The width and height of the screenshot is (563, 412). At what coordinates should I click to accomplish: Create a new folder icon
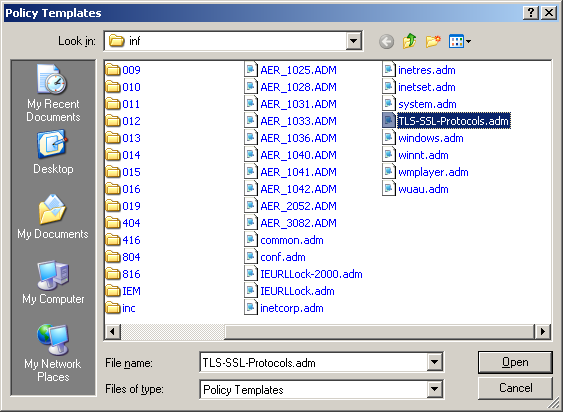[x=433, y=41]
